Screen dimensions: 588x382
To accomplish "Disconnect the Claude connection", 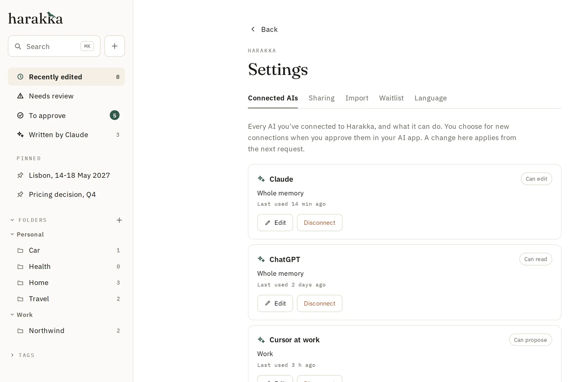I will (319, 223).
